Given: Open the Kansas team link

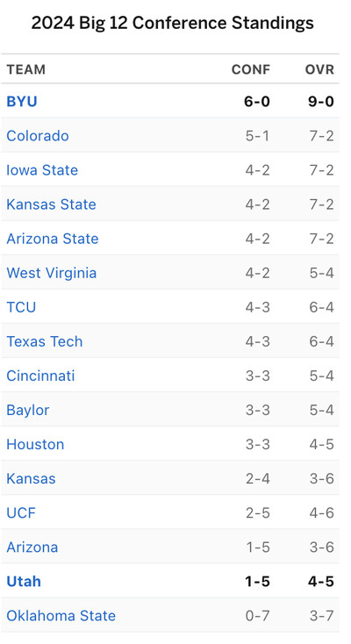Looking at the screenshot, I should (x=31, y=478).
